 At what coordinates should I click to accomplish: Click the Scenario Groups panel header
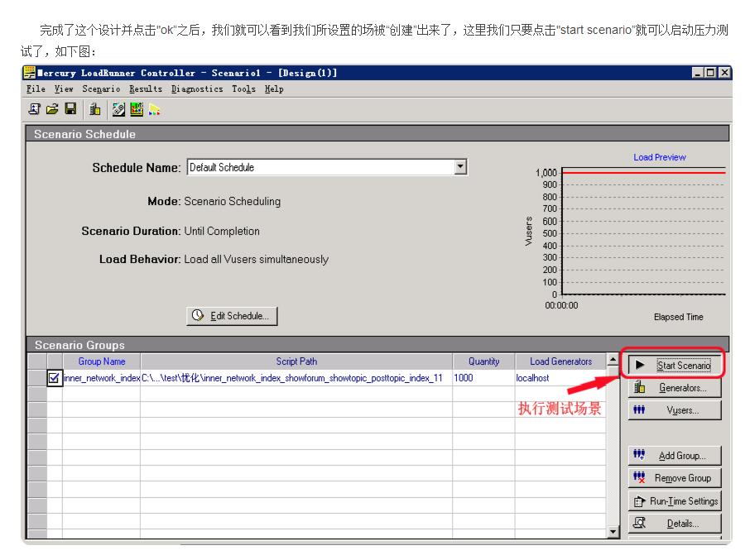click(377, 344)
